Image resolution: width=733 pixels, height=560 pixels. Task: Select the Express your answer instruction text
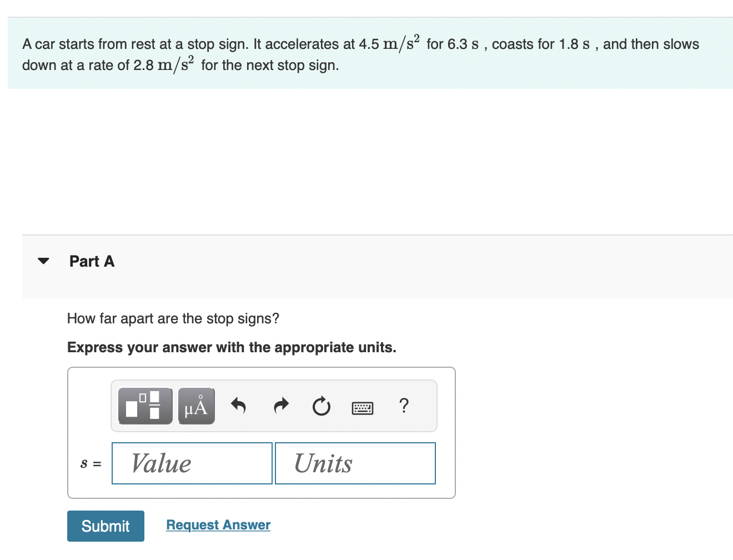(232, 347)
